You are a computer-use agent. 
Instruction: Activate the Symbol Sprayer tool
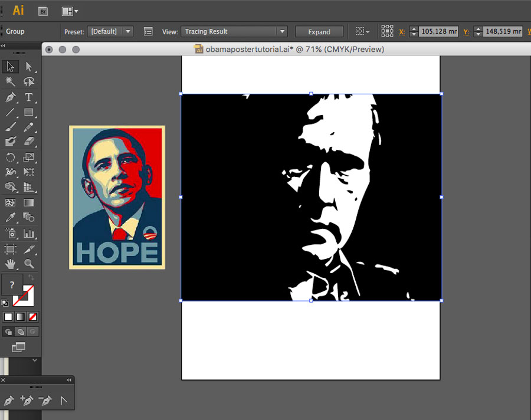[10, 233]
